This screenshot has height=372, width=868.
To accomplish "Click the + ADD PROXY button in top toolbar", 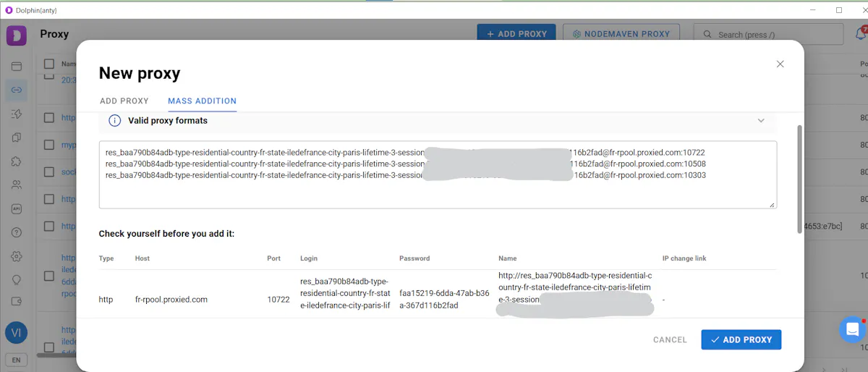I will coord(516,33).
